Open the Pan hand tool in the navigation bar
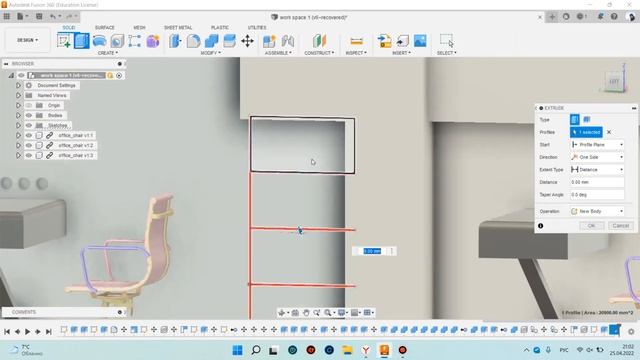This screenshot has height=360, width=640. coord(306,313)
